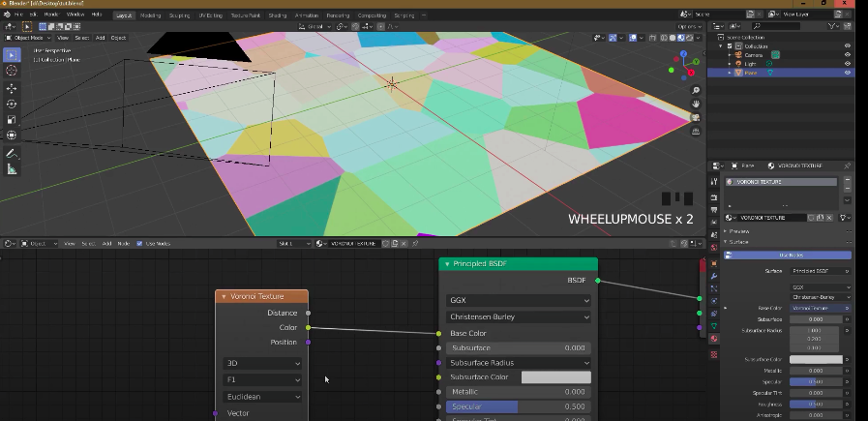Select the Measure tool
This screenshot has height=421, width=868.
coord(12,169)
